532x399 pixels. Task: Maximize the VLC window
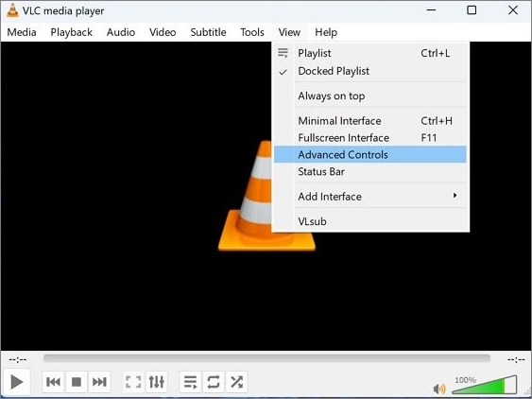[x=472, y=10]
